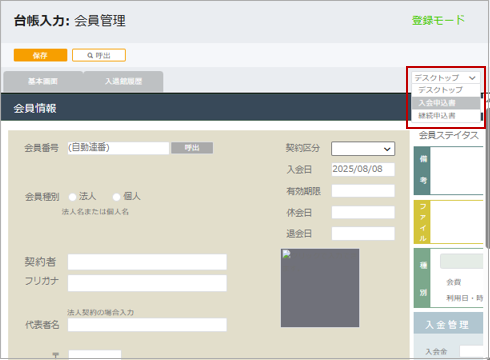Click the 利用日・時 label
490x360 pixels.
[465, 298]
